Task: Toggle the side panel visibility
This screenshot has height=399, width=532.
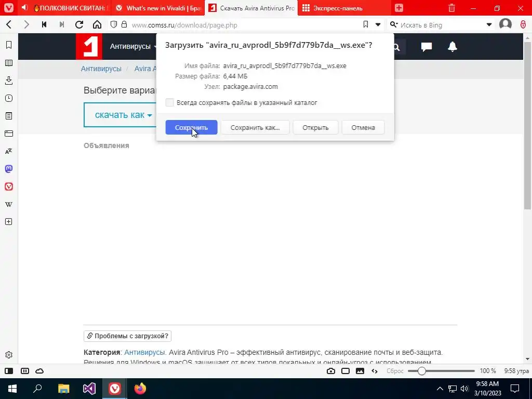Action: [9, 371]
